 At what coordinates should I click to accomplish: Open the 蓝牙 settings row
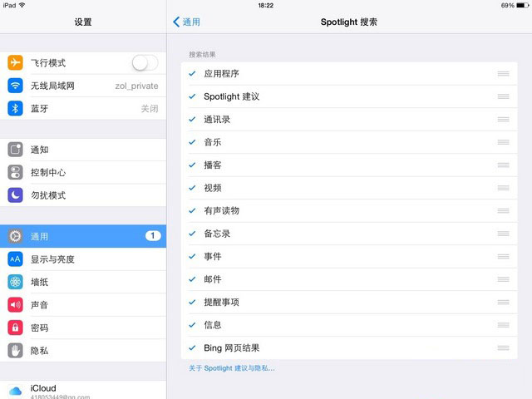tap(83, 109)
